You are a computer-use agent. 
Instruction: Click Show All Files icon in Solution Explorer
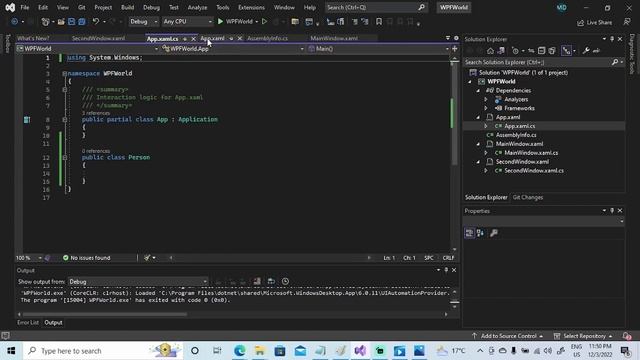coord(552,51)
